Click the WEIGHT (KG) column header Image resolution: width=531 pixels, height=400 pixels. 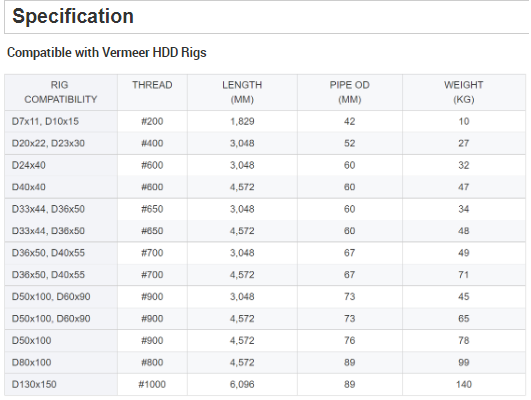coord(464,92)
